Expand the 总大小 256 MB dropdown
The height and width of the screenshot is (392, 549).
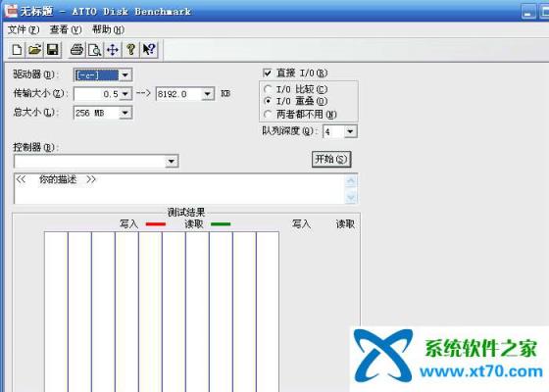click(x=125, y=113)
